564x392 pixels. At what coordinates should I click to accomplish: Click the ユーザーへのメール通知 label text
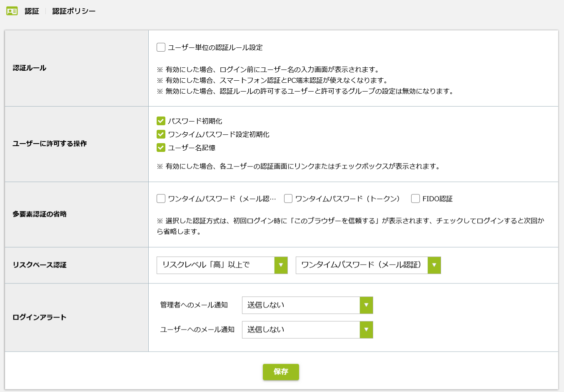197,330
